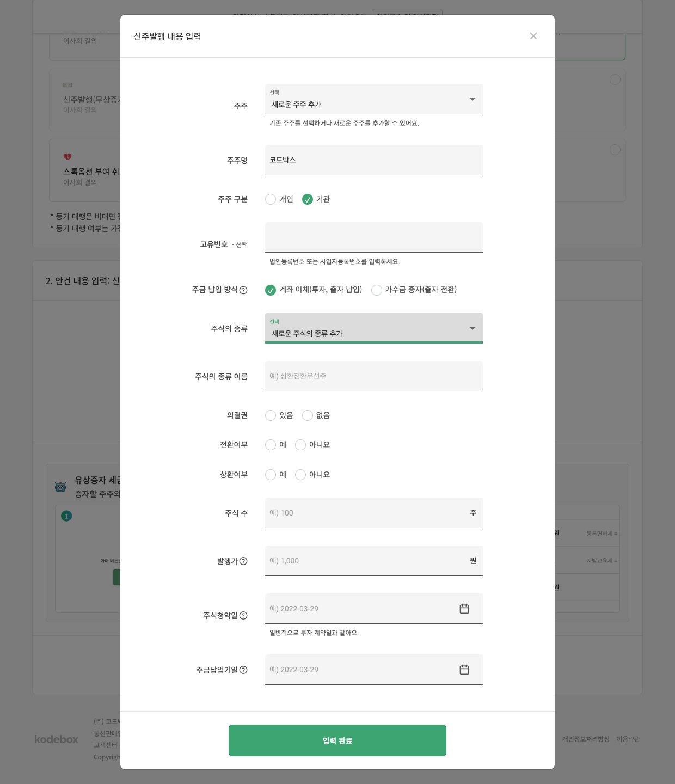Select 있음 for 의결권
Viewport: 675px width, 784px height.
271,415
